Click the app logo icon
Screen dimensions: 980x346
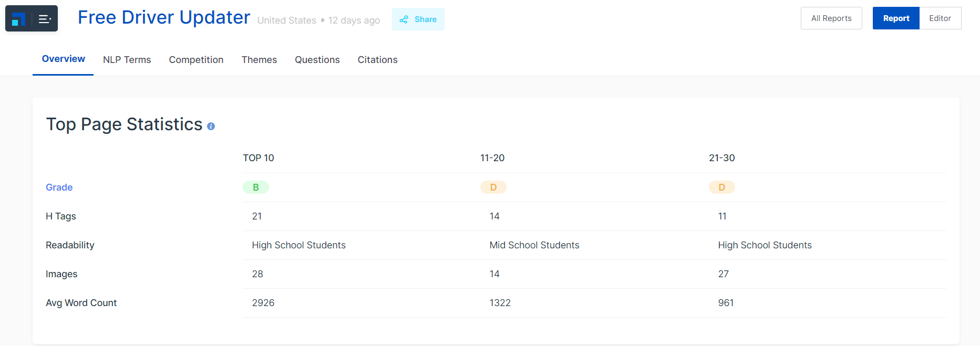(x=18, y=19)
